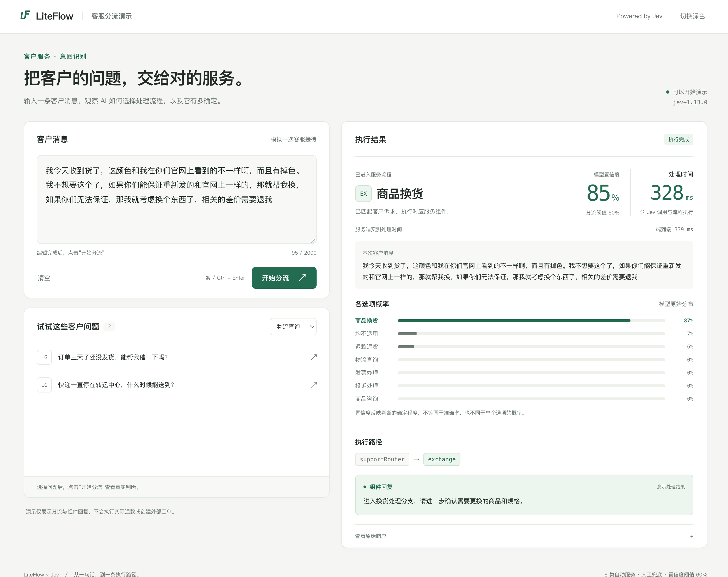728x577 pixels.
Task: Click the 执行完成 status badge
Action: point(678,139)
